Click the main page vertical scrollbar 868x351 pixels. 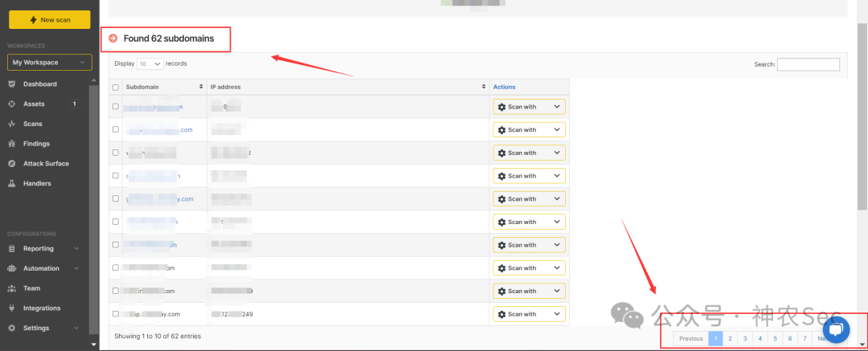[862, 116]
